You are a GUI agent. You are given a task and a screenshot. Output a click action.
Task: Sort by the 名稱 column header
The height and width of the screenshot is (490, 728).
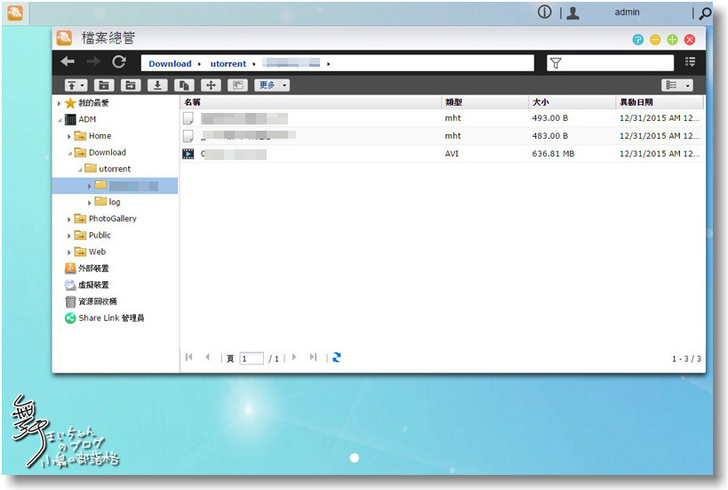(310, 102)
